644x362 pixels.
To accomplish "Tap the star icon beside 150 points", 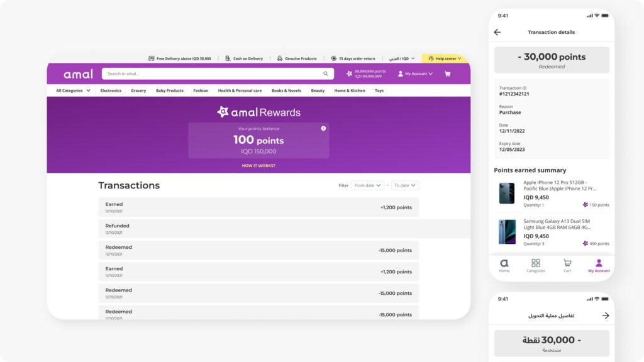I will tap(586, 205).
